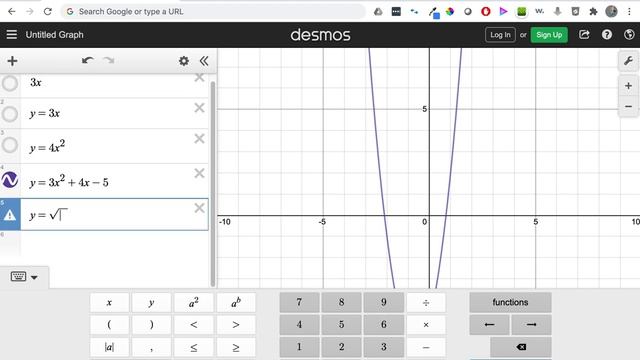
Task: Open graph settings gear in expression list
Action: click(x=184, y=61)
